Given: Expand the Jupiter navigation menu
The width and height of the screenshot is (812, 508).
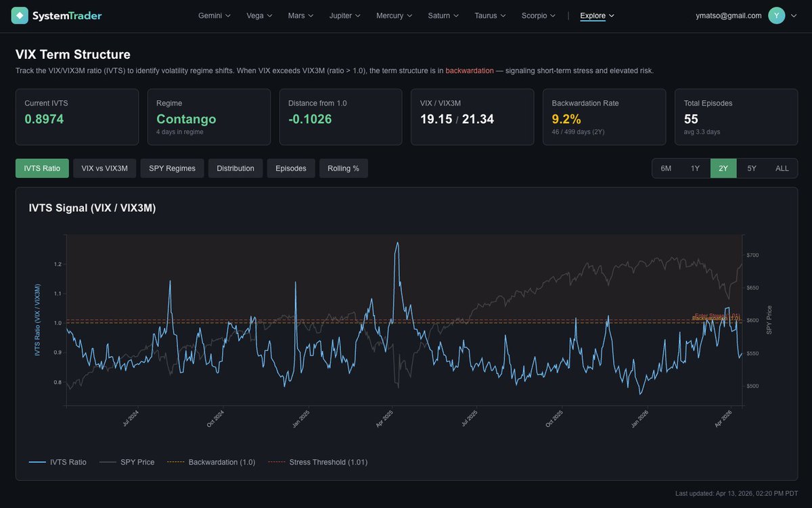Looking at the screenshot, I should pyautogui.click(x=344, y=15).
